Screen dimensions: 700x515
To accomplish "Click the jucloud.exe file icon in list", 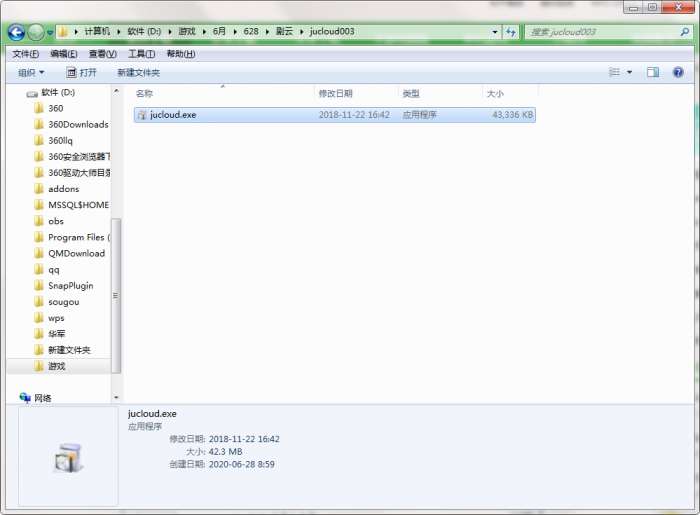I will 142,115.
